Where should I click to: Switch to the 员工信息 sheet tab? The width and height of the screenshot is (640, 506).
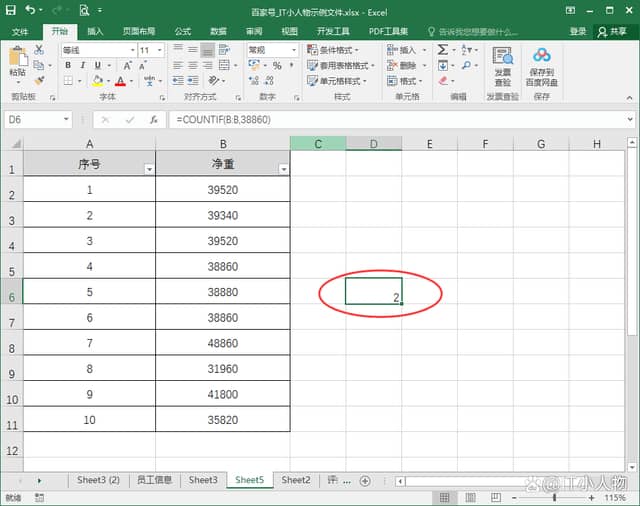[154, 480]
